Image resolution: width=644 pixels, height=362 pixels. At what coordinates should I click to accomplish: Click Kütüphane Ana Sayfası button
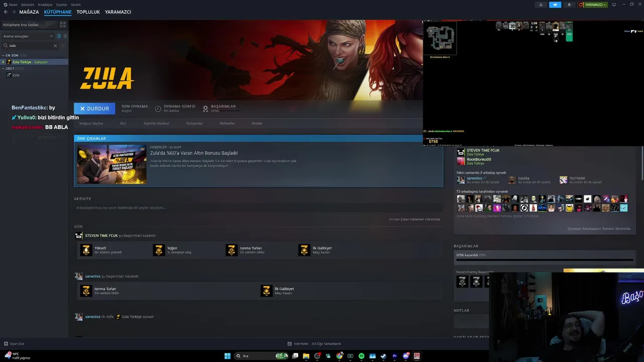coord(29,25)
